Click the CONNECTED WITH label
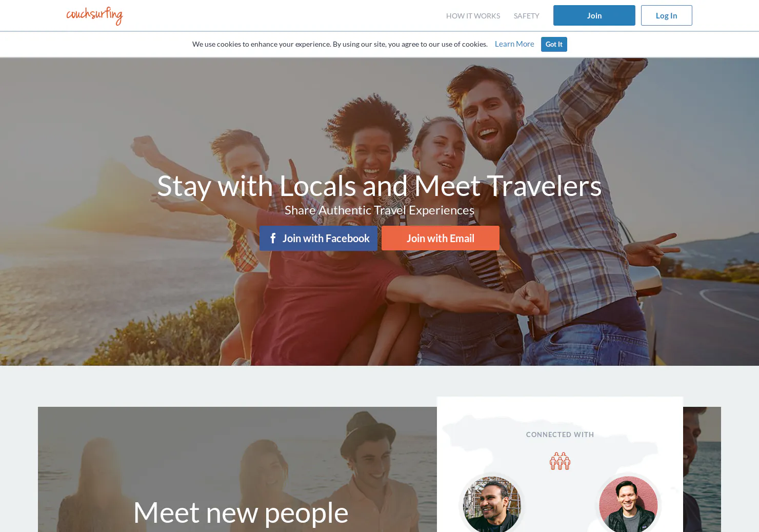Image resolution: width=759 pixels, height=532 pixels. [x=560, y=435]
